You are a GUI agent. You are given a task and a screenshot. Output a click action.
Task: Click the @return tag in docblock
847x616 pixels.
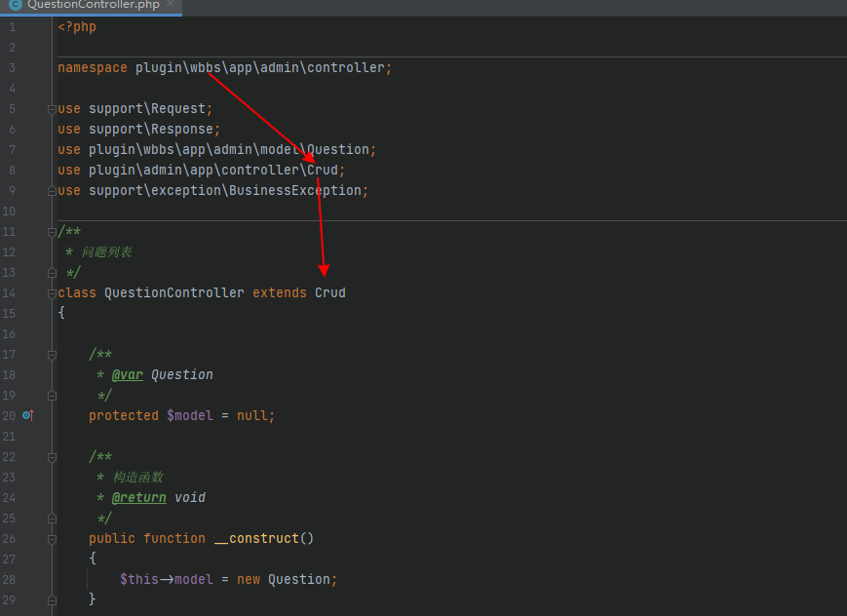[138, 497]
